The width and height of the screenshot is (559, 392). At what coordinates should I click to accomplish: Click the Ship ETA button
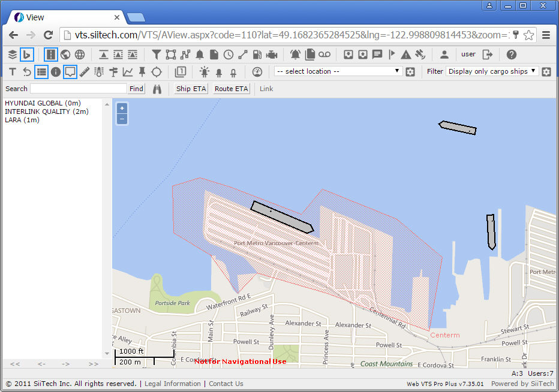(191, 89)
